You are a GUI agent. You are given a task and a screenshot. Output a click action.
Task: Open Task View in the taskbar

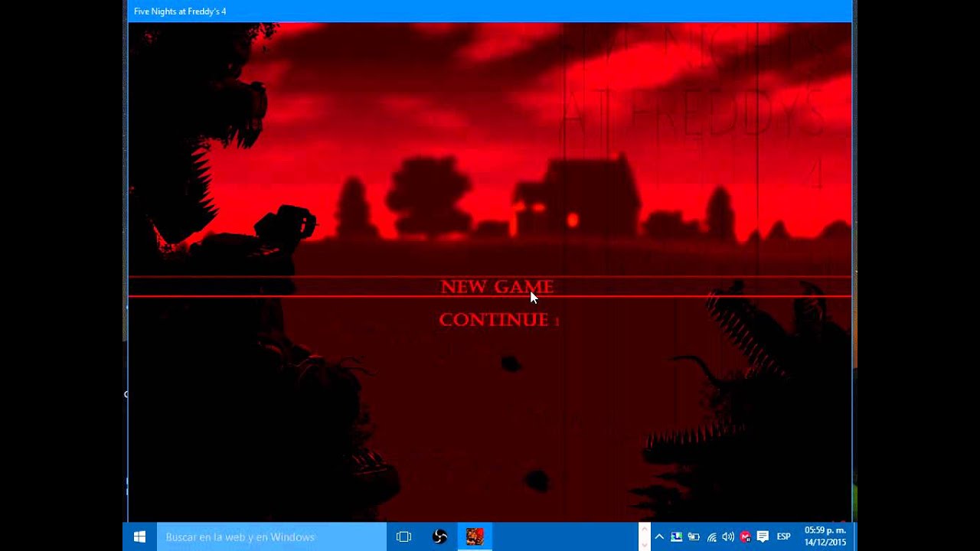[x=403, y=537]
